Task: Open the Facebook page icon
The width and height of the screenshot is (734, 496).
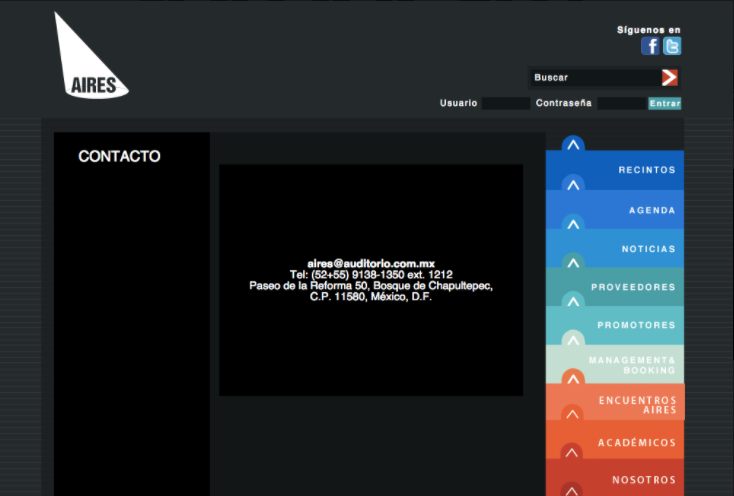Action: point(651,46)
